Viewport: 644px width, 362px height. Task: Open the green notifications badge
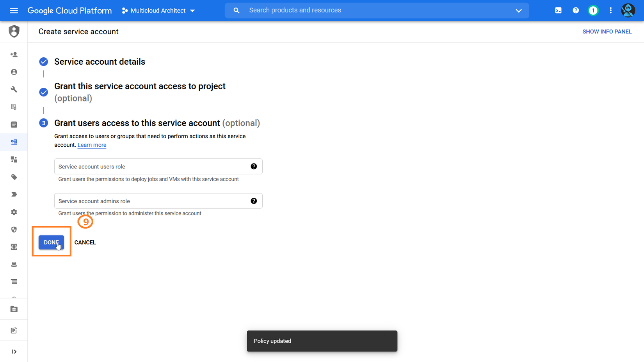(593, 11)
